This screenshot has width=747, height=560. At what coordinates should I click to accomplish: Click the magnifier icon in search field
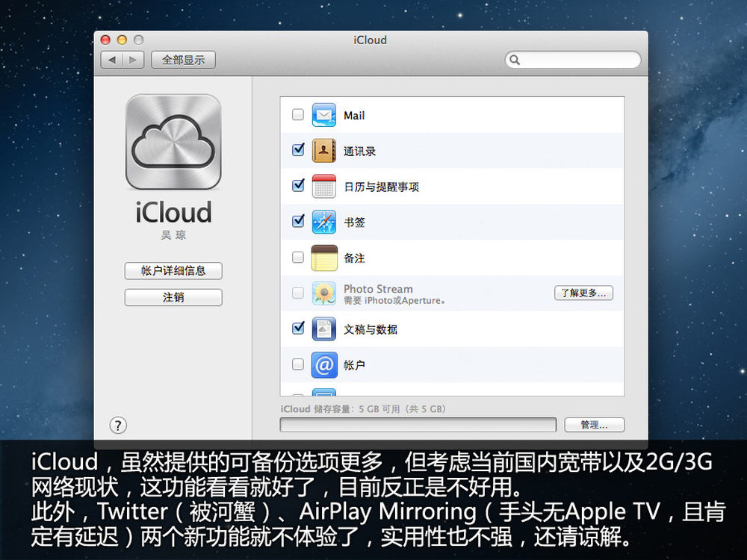click(x=515, y=60)
